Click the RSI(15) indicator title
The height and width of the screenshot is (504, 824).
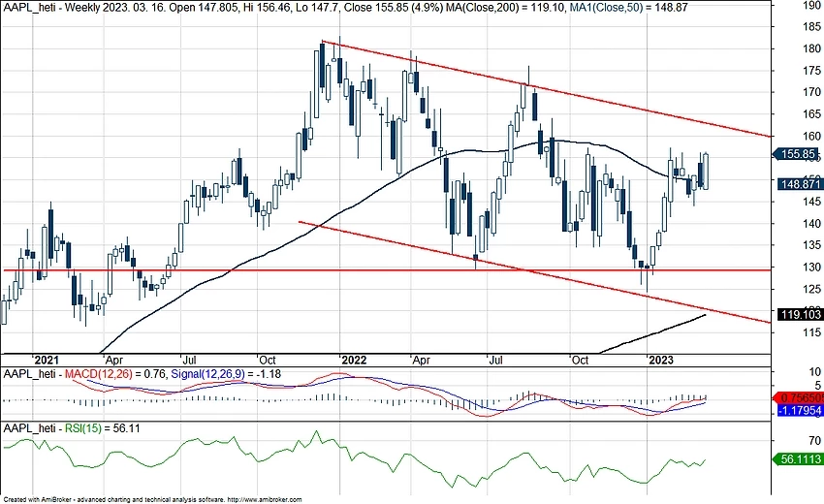tap(83, 428)
